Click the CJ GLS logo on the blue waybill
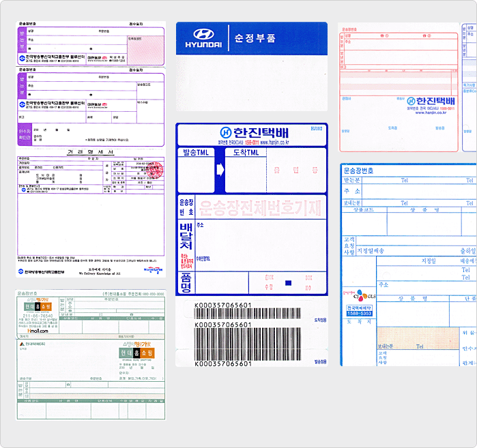The height and width of the screenshot is (448, 477). pyautogui.click(x=360, y=295)
